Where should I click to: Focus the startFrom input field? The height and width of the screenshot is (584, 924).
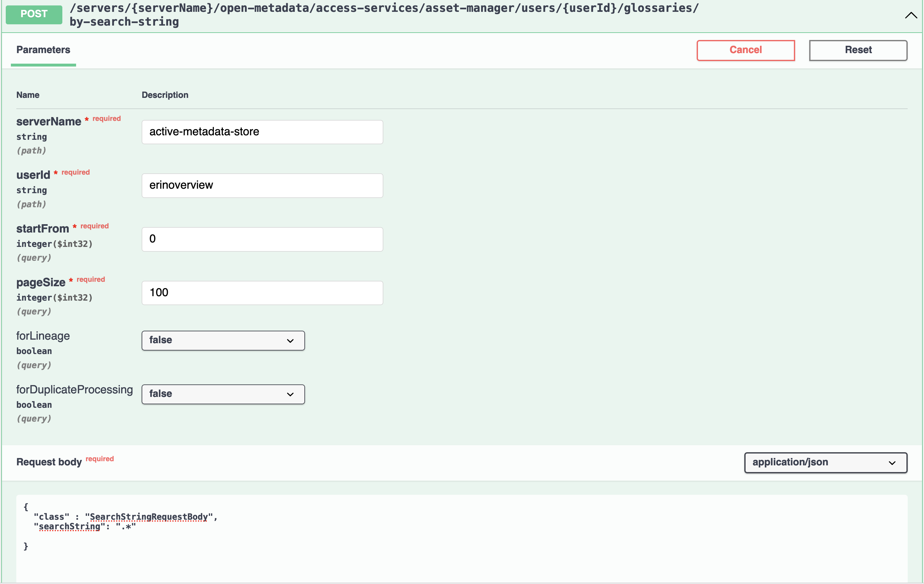(x=262, y=239)
